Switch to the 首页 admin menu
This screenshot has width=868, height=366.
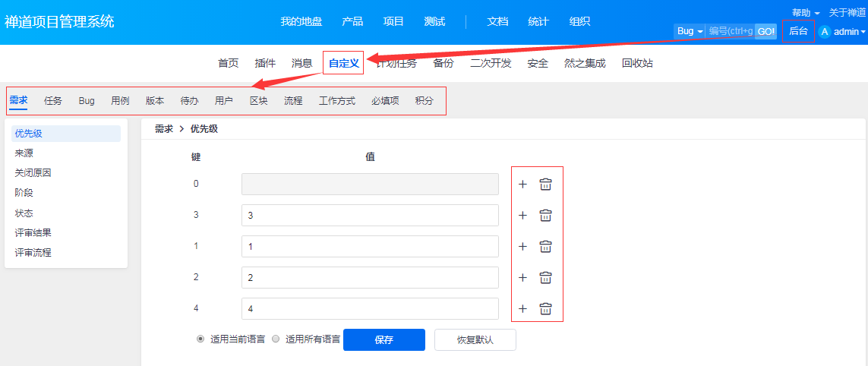click(228, 63)
